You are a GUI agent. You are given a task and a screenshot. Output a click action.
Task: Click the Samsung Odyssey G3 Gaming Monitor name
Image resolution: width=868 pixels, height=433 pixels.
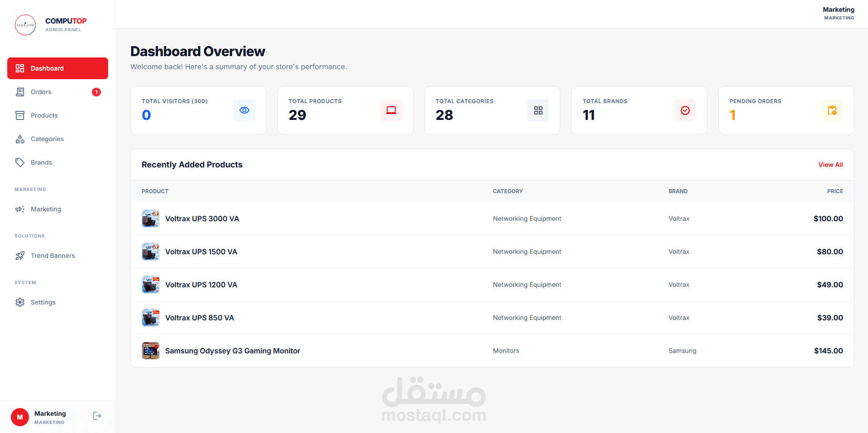point(233,351)
